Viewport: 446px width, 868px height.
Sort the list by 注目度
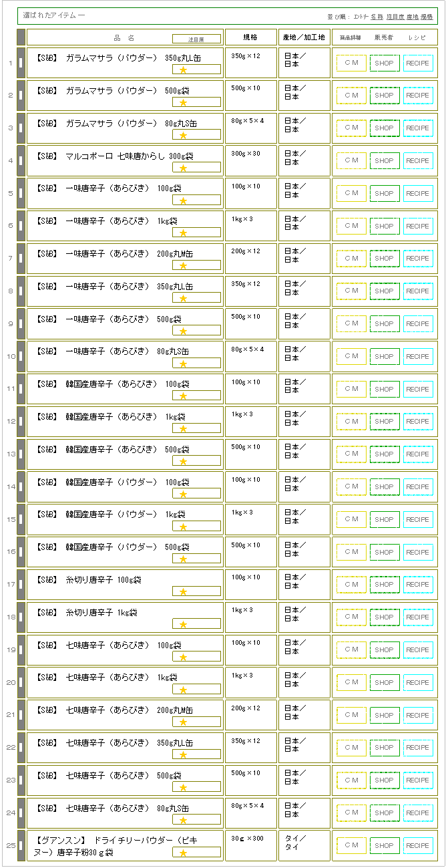pos(395,16)
